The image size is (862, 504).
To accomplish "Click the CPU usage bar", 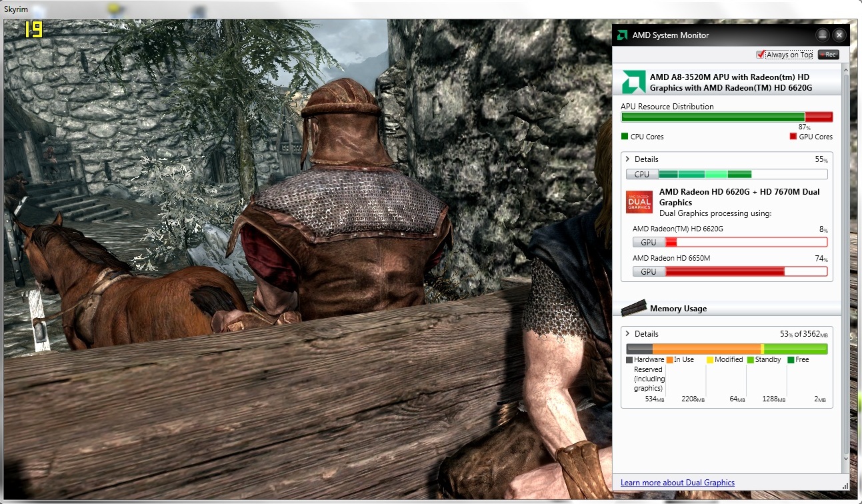I will 743,175.
